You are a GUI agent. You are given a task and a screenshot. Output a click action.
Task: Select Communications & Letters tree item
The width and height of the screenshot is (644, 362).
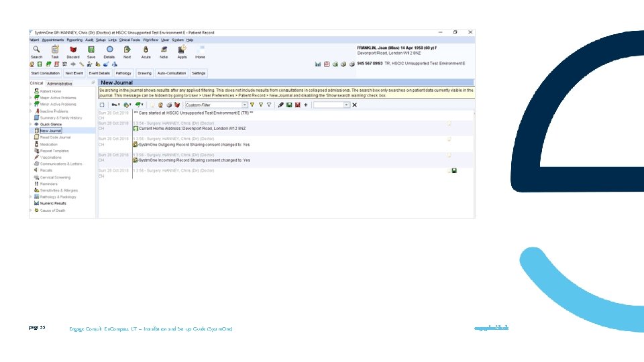61,164
